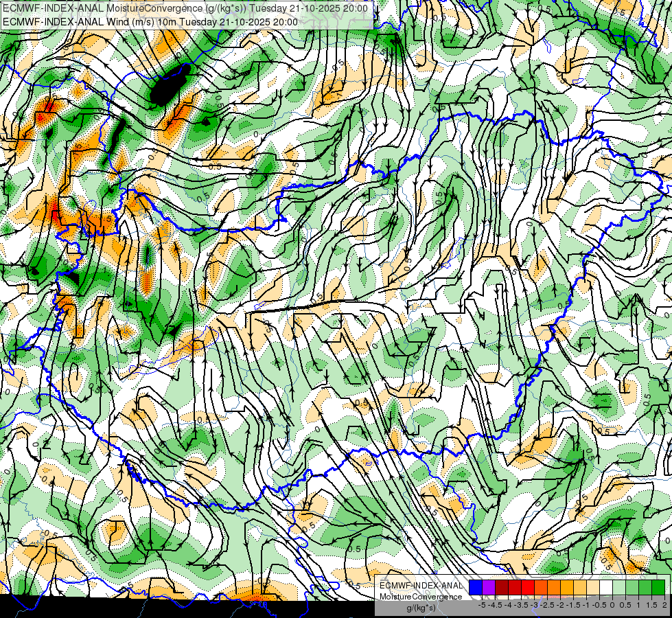Select legend swatch between -4.5 and -4
672x618 pixels.
502,588
